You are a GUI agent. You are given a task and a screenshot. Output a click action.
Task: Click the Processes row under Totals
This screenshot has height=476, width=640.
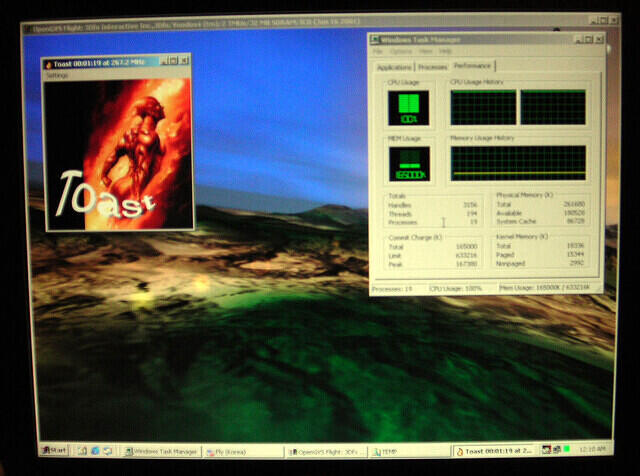[x=433, y=222]
